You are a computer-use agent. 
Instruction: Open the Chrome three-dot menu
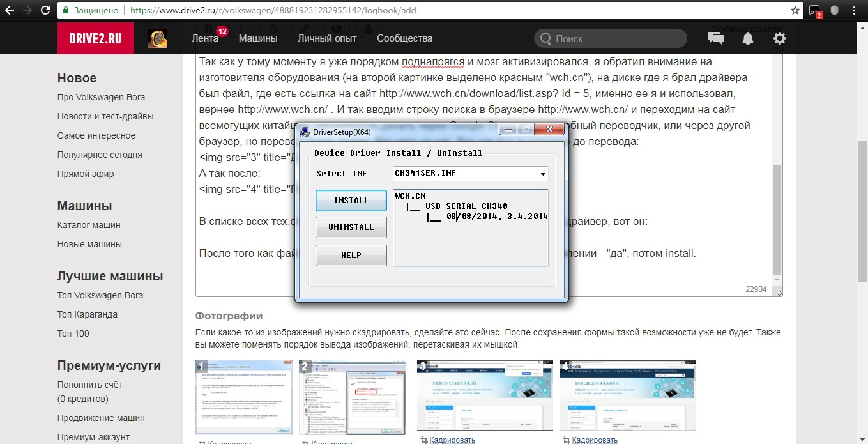point(855,11)
